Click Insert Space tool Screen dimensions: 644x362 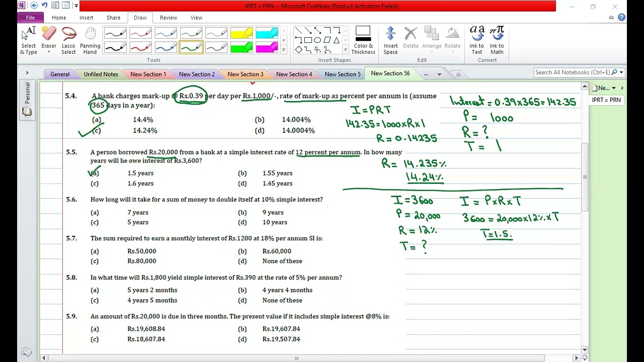coord(390,41)
